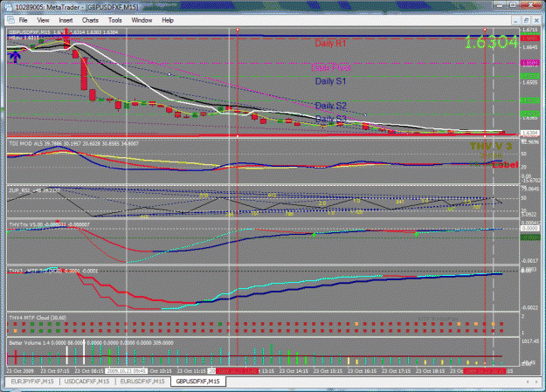
Task: Switch to the USDCADFXF,M15 chart tab
Action: click(x=86, y=382)
